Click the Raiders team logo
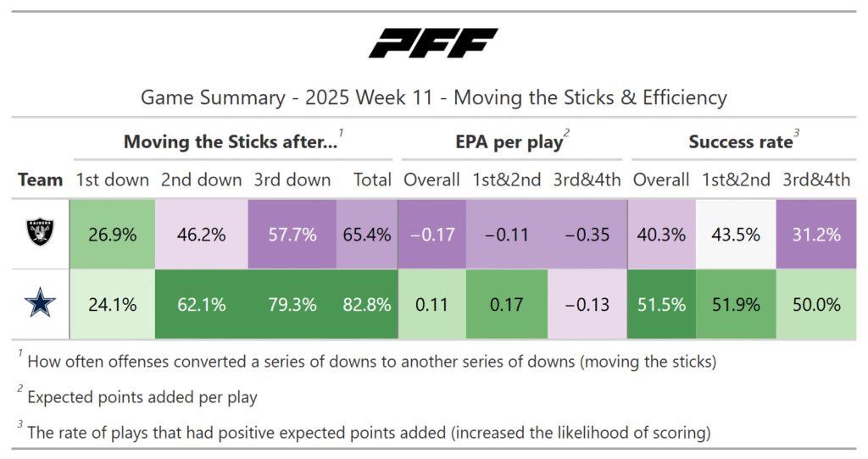Screen dimensions: 868x459 click(x=40, y=234)
